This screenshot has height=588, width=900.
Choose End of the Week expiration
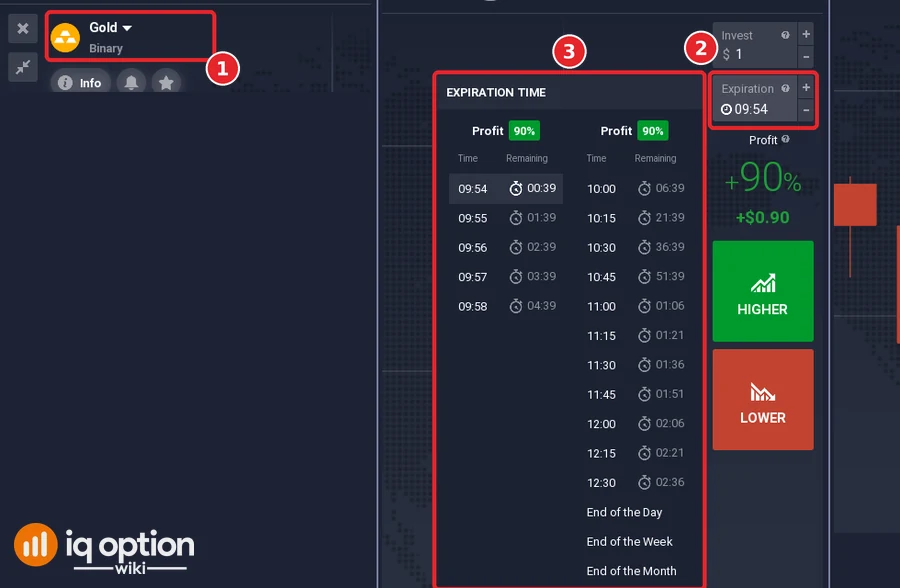[630, 541]
